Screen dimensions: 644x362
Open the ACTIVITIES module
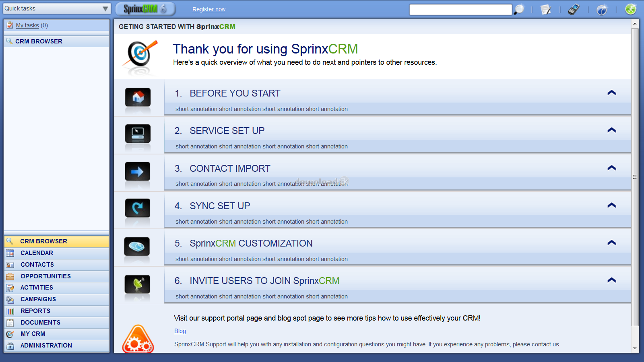56,288
